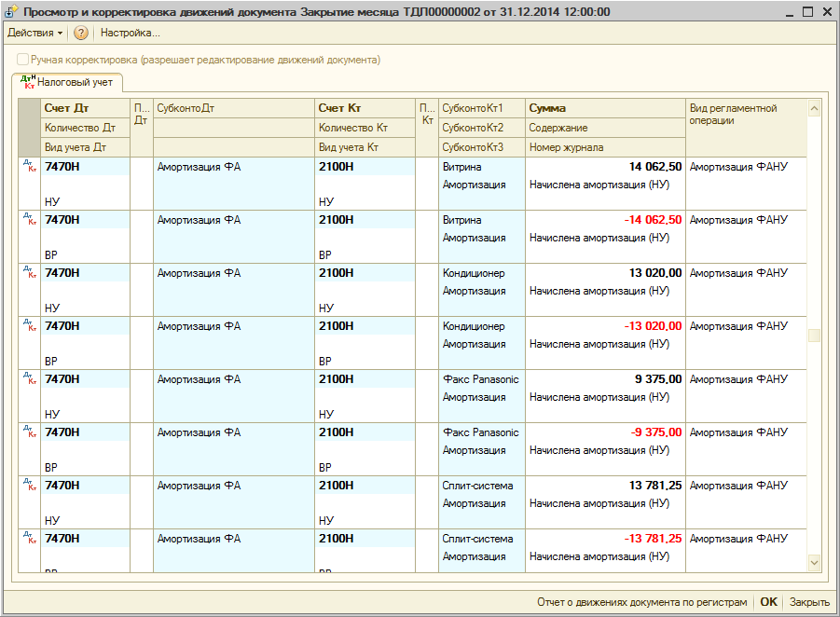Open Отчет о движениях документа по регистрам

click(641, 602)
